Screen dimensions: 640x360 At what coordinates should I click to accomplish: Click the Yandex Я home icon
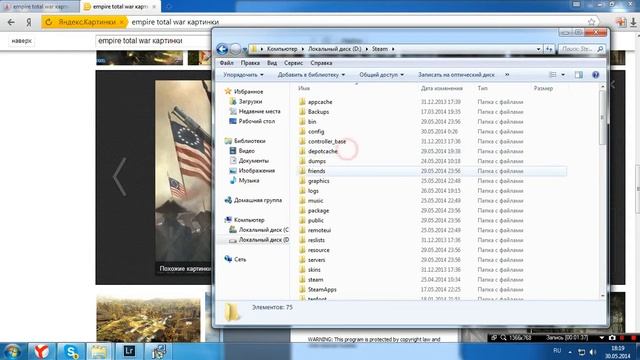(x=29, y=22)
